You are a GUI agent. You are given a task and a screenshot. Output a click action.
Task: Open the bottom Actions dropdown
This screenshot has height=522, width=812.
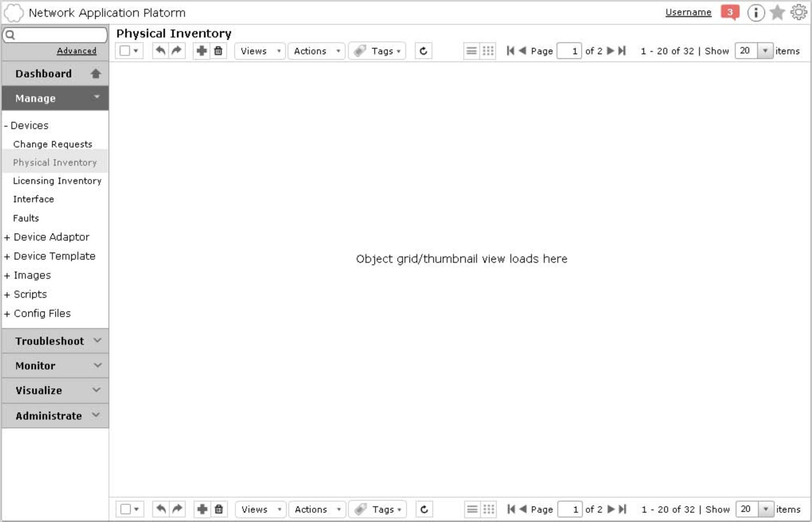pyautogui.click(x=317, y=509)
